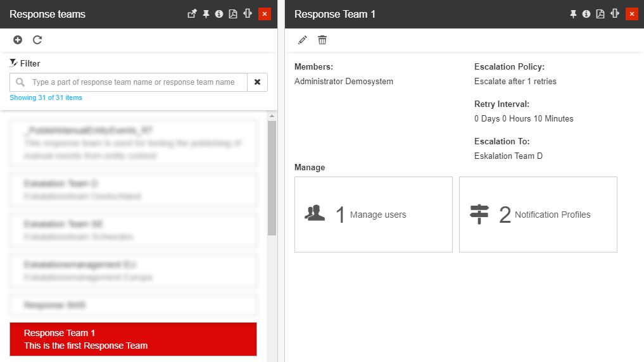This screenshot has height=362, width=644.
Task: Click the response team name search field
Action: point(133,82)
